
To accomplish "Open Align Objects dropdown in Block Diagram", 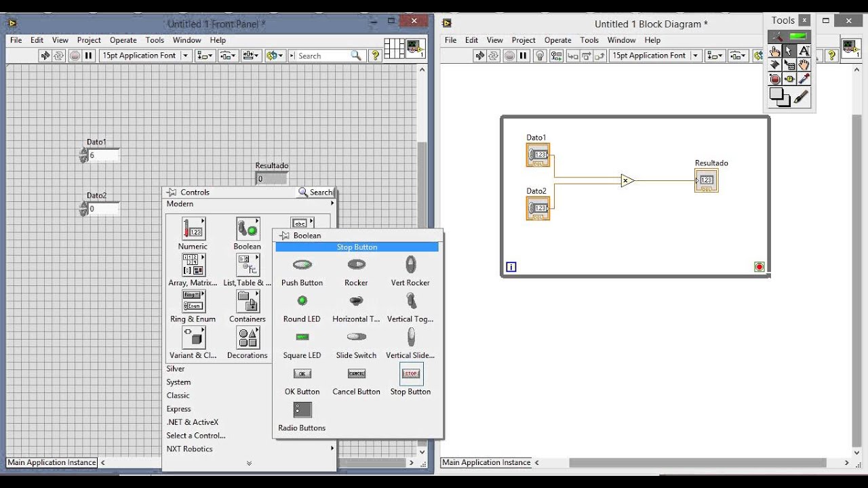I will coord(715,56).
